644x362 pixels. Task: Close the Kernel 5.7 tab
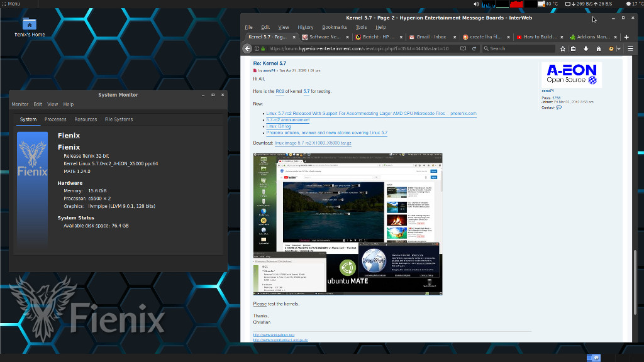pos(294,37)
